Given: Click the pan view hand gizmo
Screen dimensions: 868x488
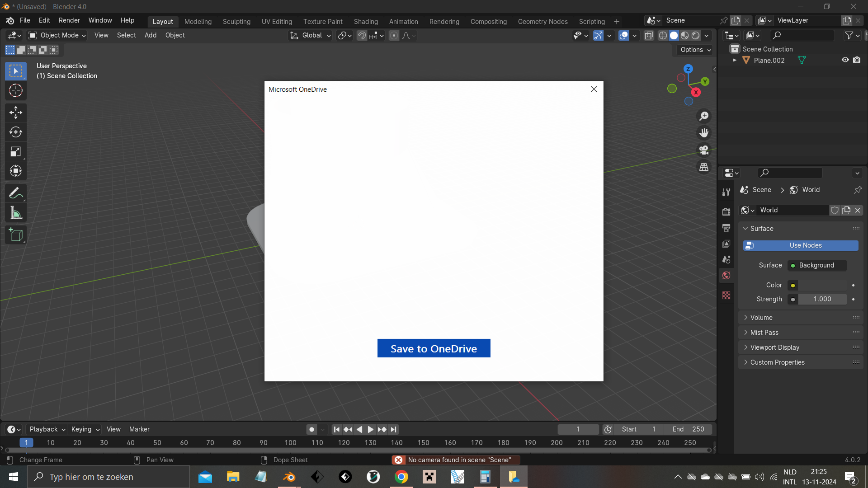Looking at the screenshot, I should tap(704, 133).
